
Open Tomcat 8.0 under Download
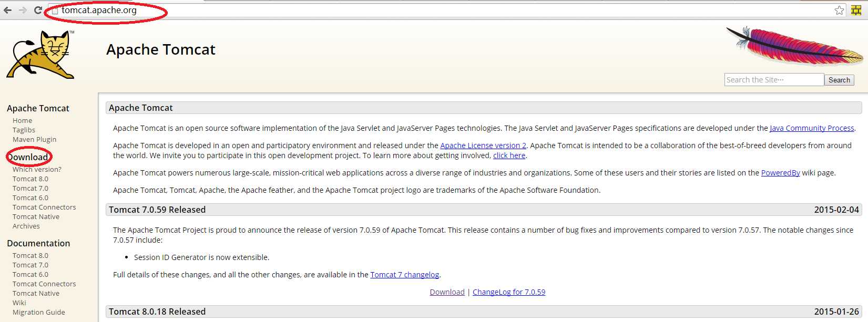[30, 179]
